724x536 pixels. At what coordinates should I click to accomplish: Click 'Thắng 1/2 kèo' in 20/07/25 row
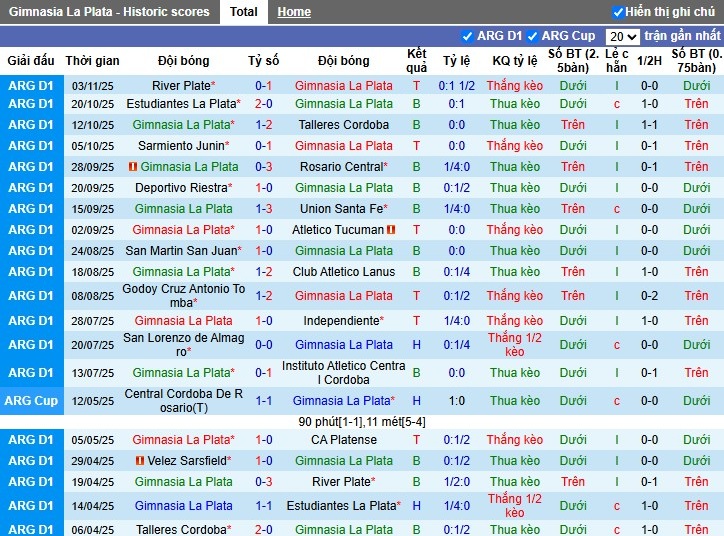pyautogui.click(x=515, y=345)
